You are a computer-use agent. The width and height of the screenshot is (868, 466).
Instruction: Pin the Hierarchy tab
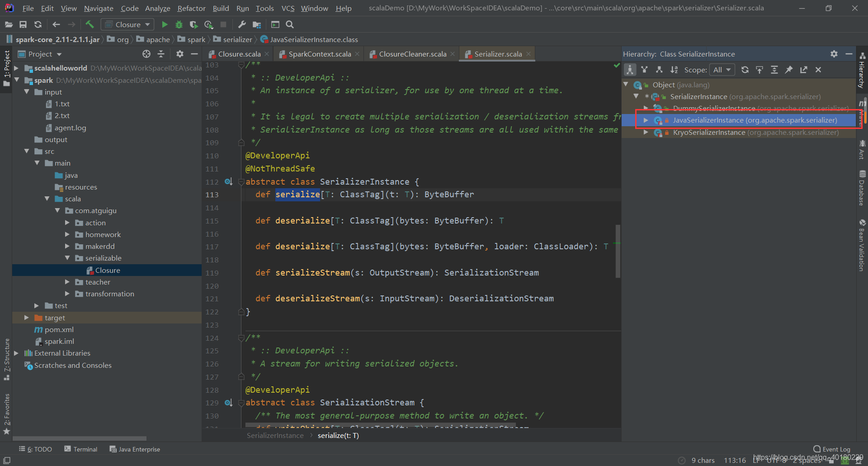click(789, 70)
